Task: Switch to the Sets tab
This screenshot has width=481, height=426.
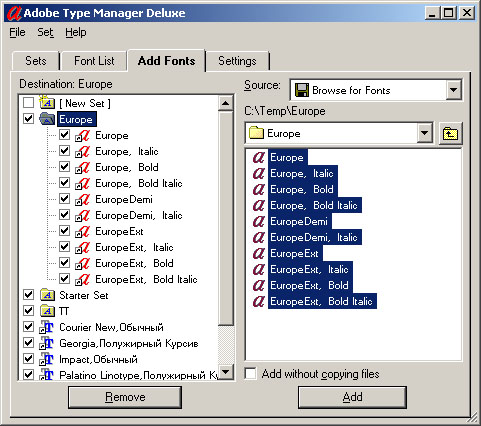Action: pos(36,61)
